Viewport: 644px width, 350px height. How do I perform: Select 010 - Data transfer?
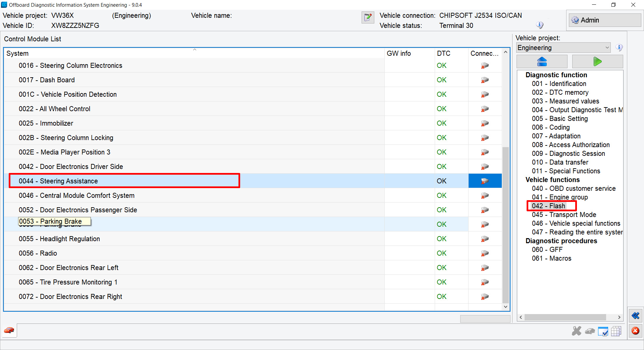pyautogui.click(x=560, y=162)
